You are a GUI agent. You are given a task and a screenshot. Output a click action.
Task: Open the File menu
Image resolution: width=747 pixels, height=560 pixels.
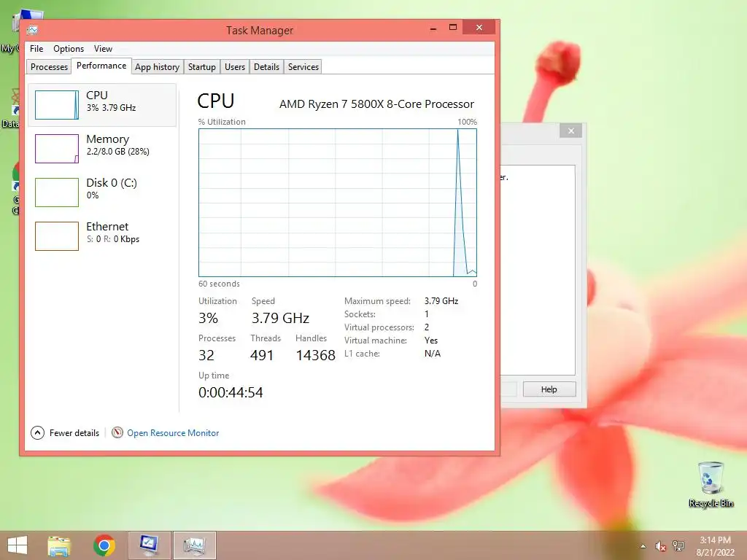36,49
